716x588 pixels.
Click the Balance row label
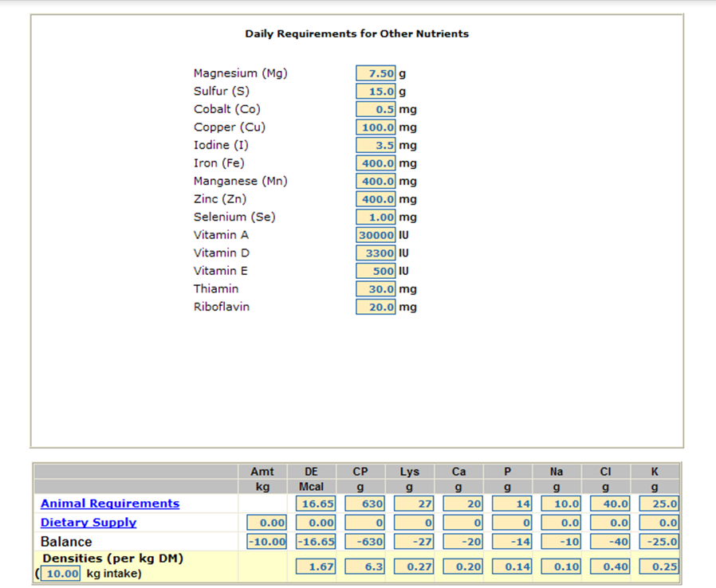66,542
